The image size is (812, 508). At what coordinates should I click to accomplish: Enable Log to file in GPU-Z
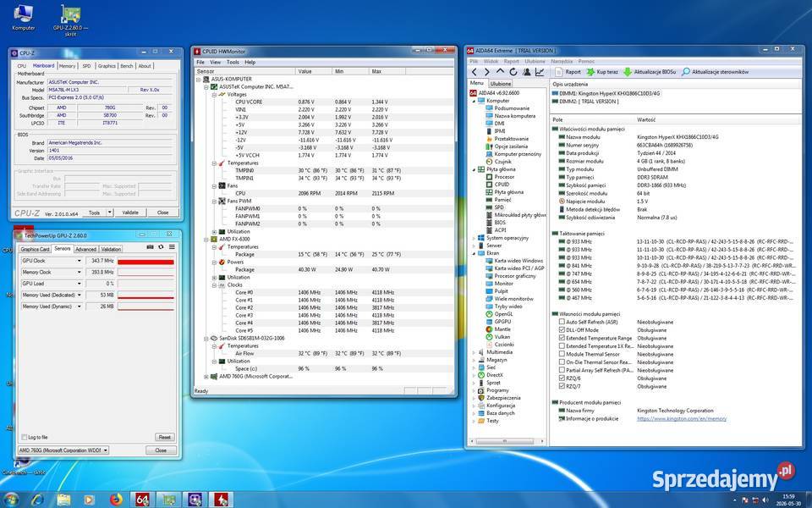(24, 438)
